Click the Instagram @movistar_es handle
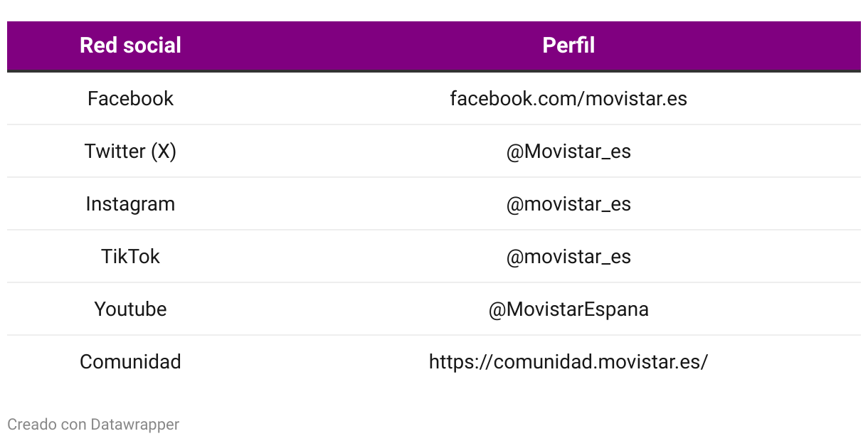Screen dimensions: 868x441 pyautogui.click(x=568, y=204)
